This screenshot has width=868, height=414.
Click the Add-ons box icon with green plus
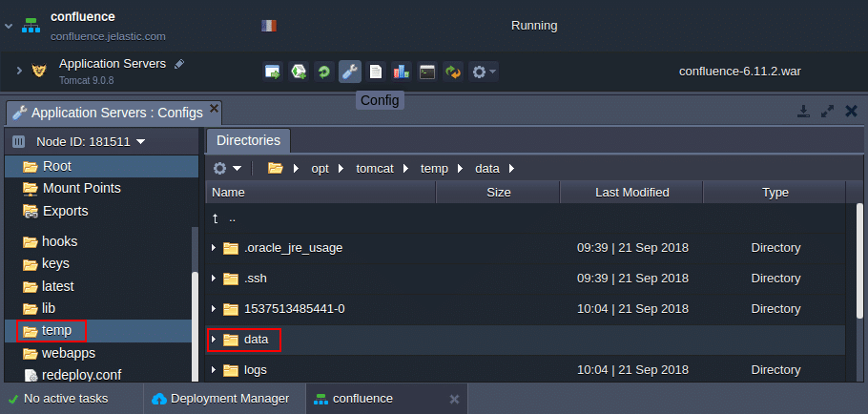point(299,72)
